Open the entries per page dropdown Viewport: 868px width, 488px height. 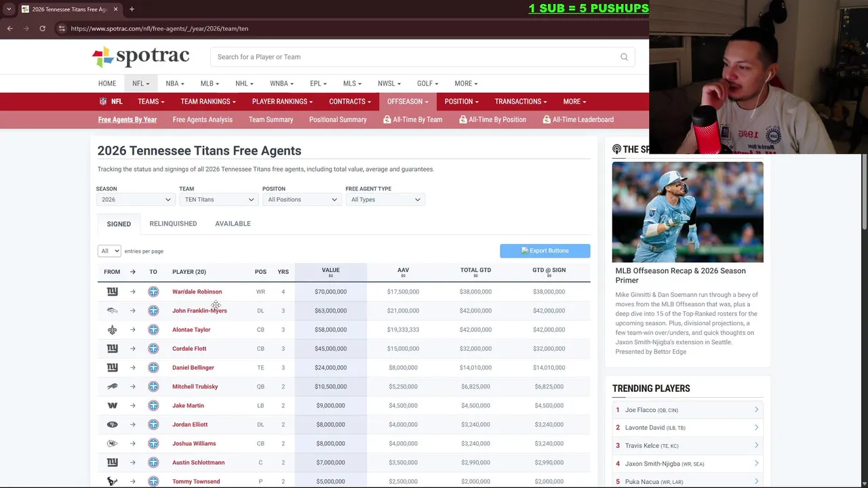pos(109,251)
